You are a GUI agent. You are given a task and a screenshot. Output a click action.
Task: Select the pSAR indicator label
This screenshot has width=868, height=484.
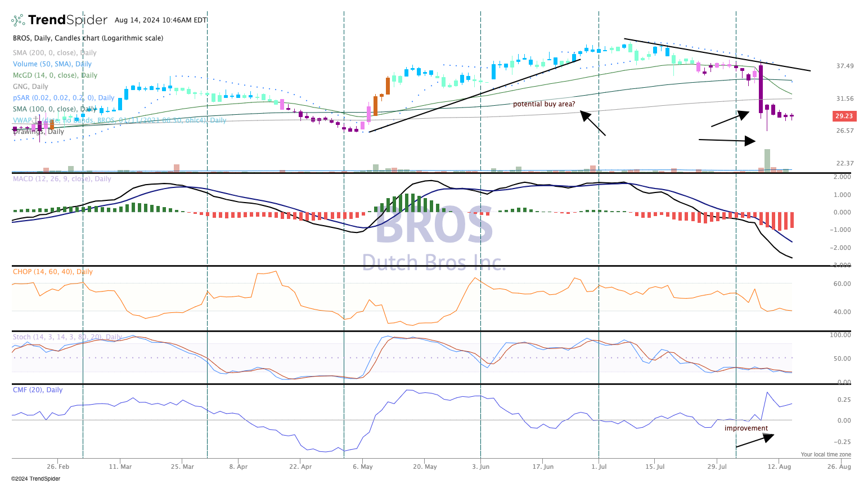(x=64, y=98)
